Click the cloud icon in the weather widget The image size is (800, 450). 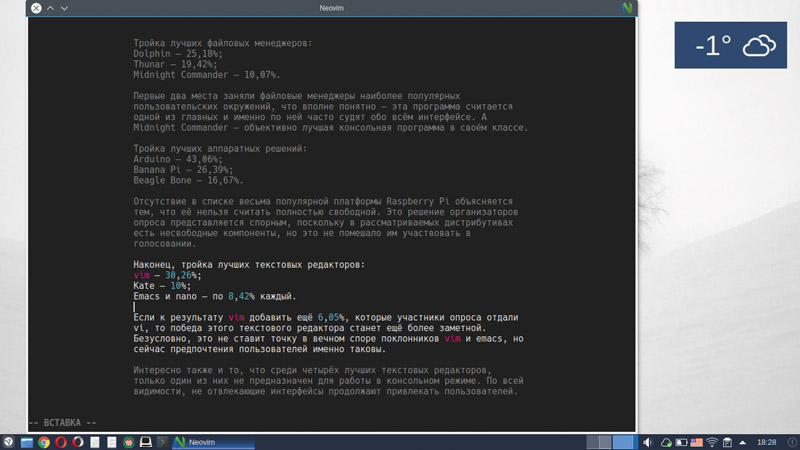(759, 45)
